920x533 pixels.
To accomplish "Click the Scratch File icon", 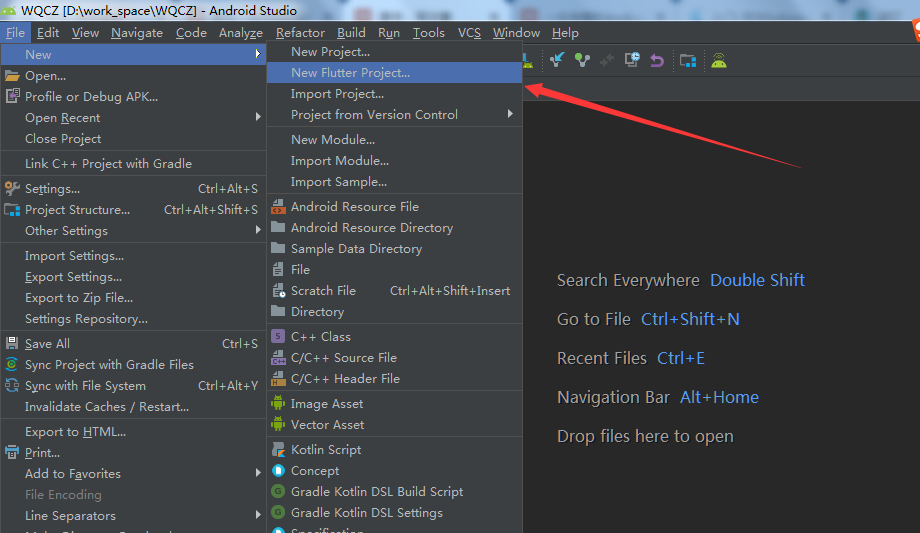I will pyautogui.click(x=278, y=291).
